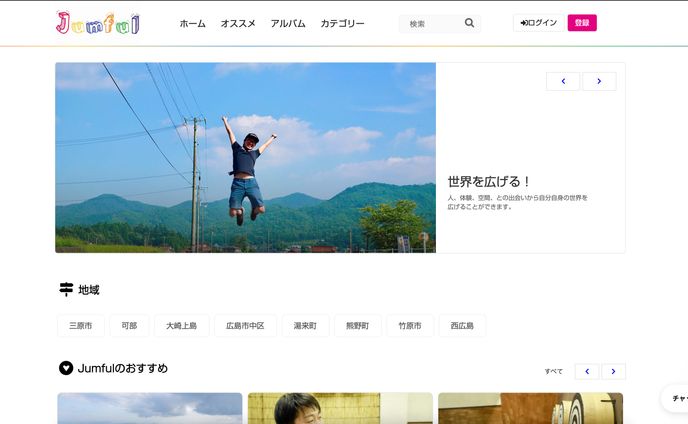Click the signpost icon beside 地域

click(66, 289)
